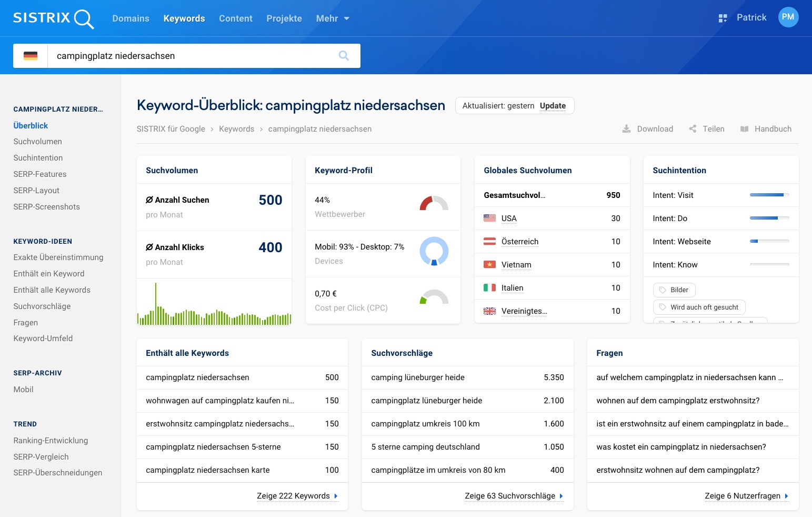812x517 pixels.
Task: Click the magnifier search icon in search box
Action: pos(344,56)
